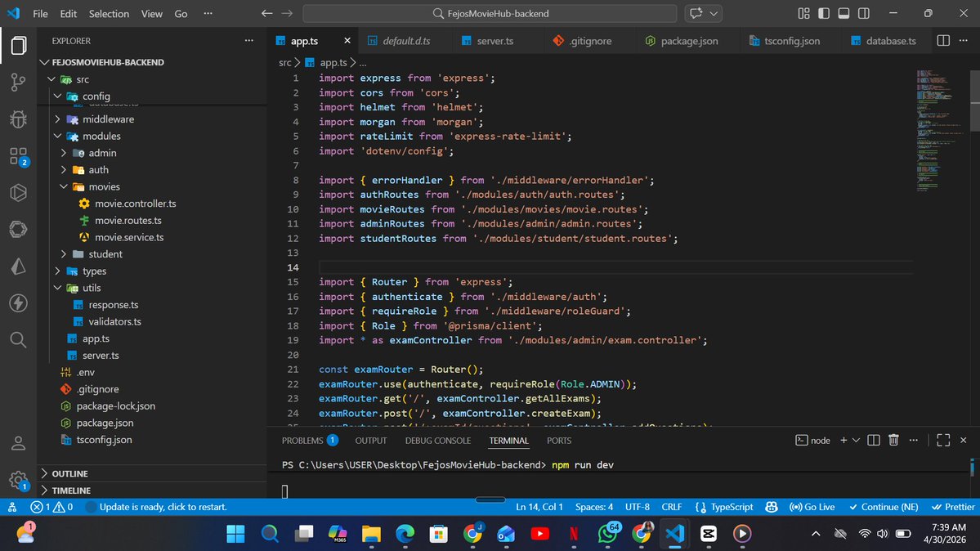Open the Explorer view in activity bar
Image resolution: width=980 pixels, height=551 pixels.
pyautogui.click(x=19, y=46)
